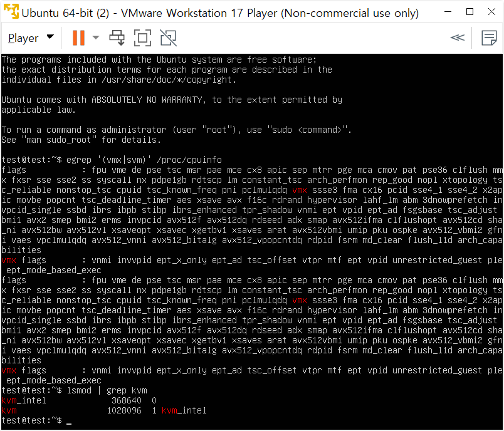This screenshot has height=431, width=504.
Task: Click the 'egrep '(vmx|svm)' /proc/cpuinfo' command text
Action: 144,160
